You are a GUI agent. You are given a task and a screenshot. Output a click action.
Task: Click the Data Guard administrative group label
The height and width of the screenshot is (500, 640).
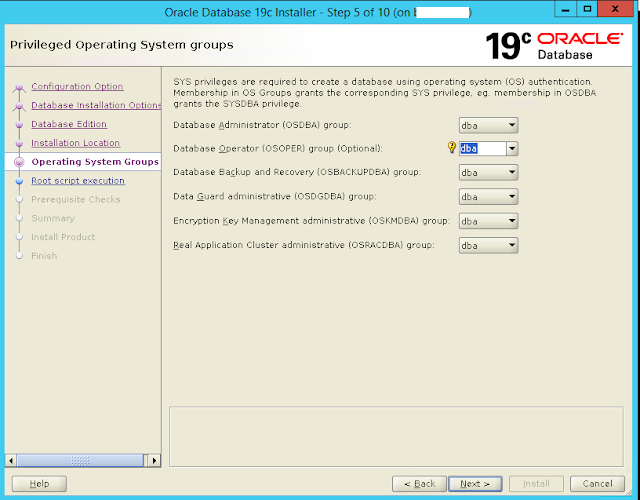pyautogui.click(x=275, y=196)
